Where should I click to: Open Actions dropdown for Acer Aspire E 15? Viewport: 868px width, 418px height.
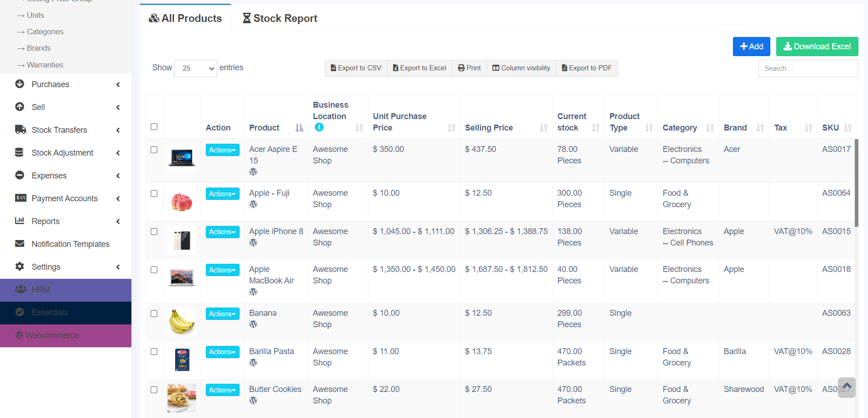pos(223,150)
